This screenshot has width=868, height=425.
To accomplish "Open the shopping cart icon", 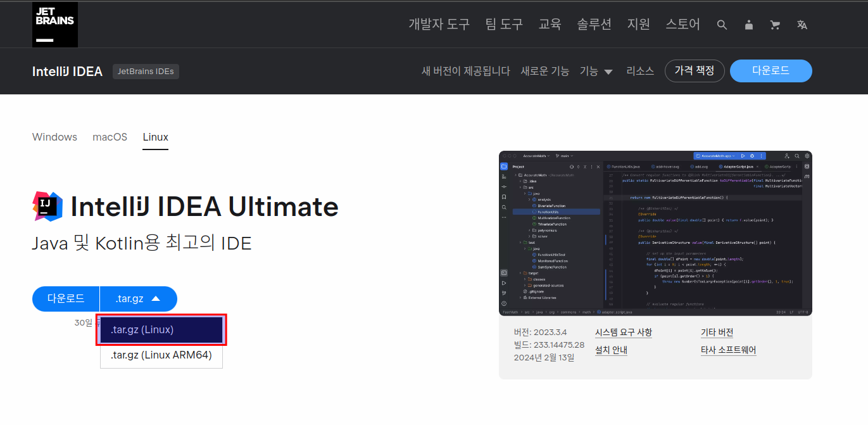I will click(x=775, y=25).
